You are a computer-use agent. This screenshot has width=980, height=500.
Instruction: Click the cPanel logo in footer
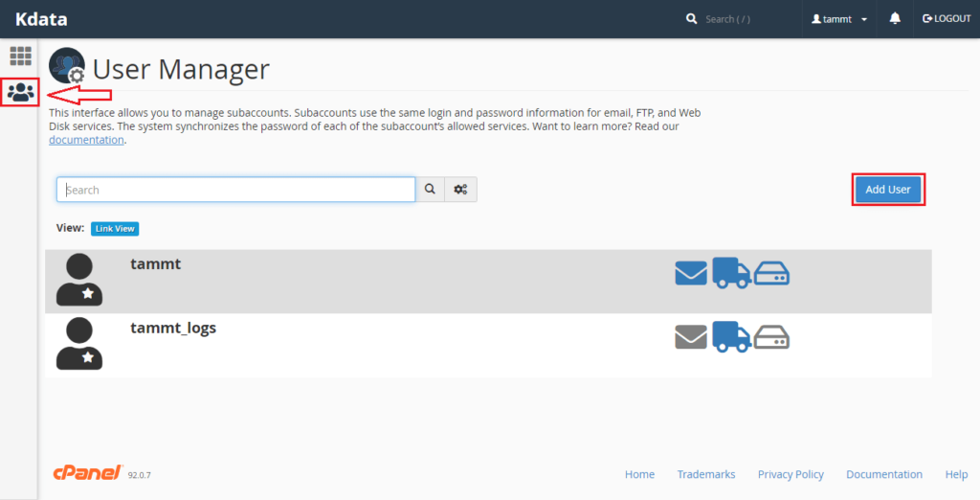[x=88, y=473]
